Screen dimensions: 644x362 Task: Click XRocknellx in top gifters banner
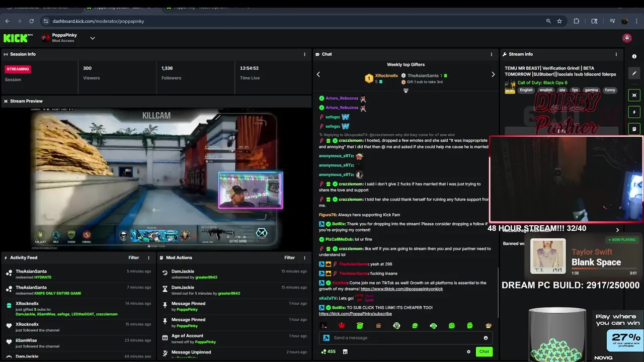[386, 75]
